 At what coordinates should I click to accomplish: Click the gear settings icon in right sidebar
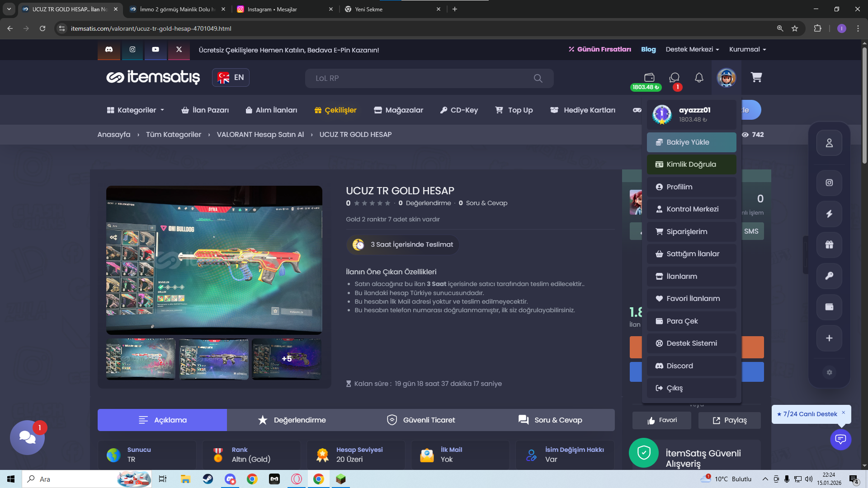coord(829,372)
